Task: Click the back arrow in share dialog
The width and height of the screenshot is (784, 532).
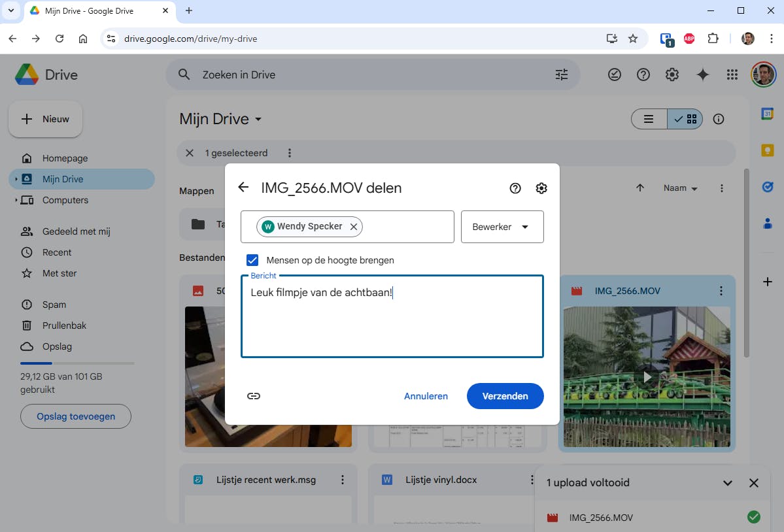Action: 243,188
